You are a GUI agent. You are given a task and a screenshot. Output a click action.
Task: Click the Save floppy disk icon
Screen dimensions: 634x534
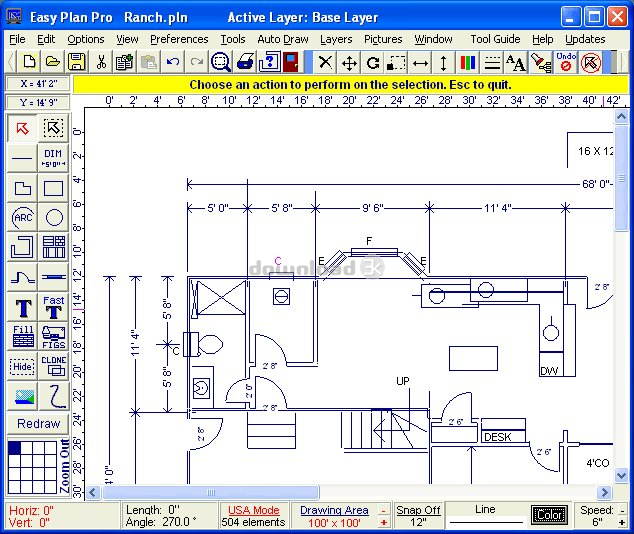[x=76, y=62]
